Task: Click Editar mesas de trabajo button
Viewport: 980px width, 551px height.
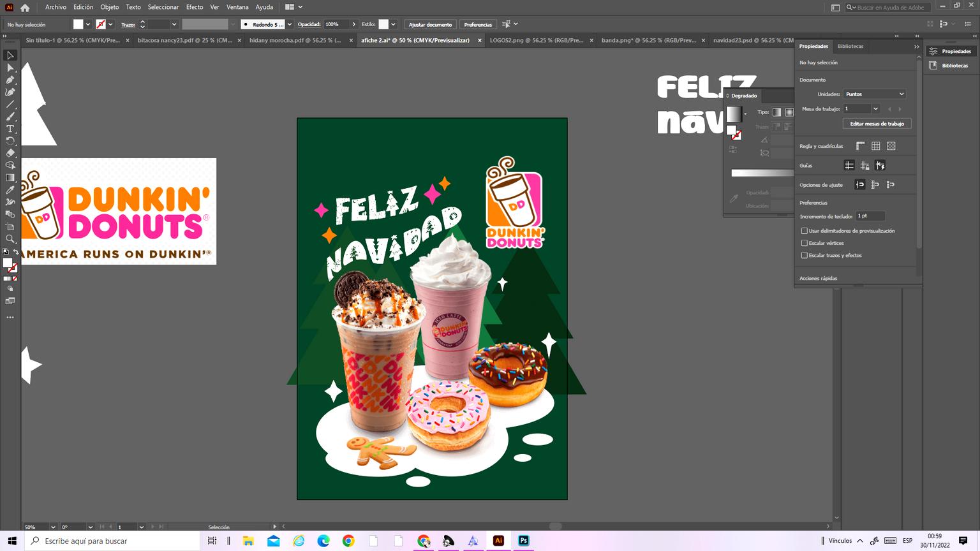Action: (877, 124)
